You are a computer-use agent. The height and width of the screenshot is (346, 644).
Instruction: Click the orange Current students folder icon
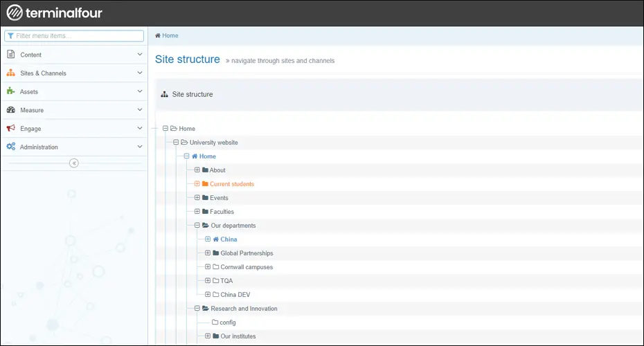tap(205, 184)
